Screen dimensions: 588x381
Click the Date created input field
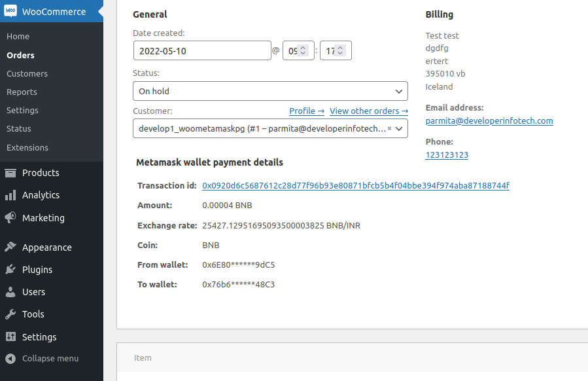tap(202, 51)
